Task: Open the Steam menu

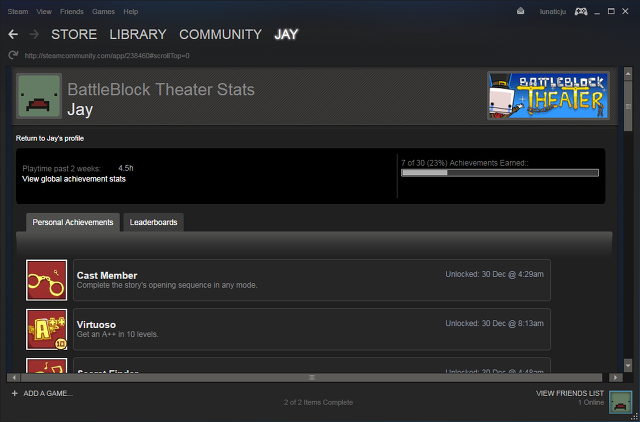Action: (18, 11)
